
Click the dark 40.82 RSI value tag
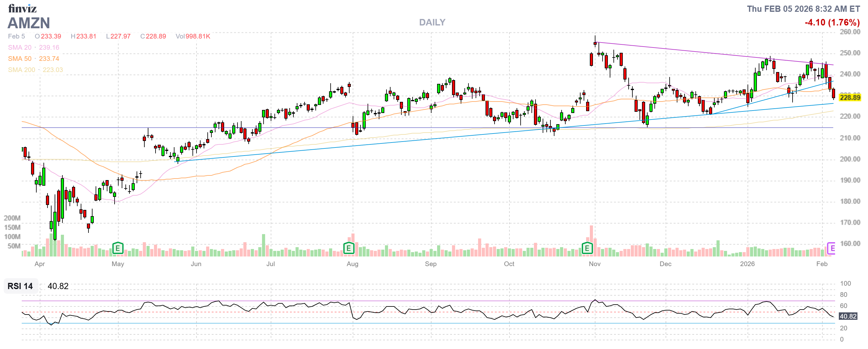pos(848,316)
